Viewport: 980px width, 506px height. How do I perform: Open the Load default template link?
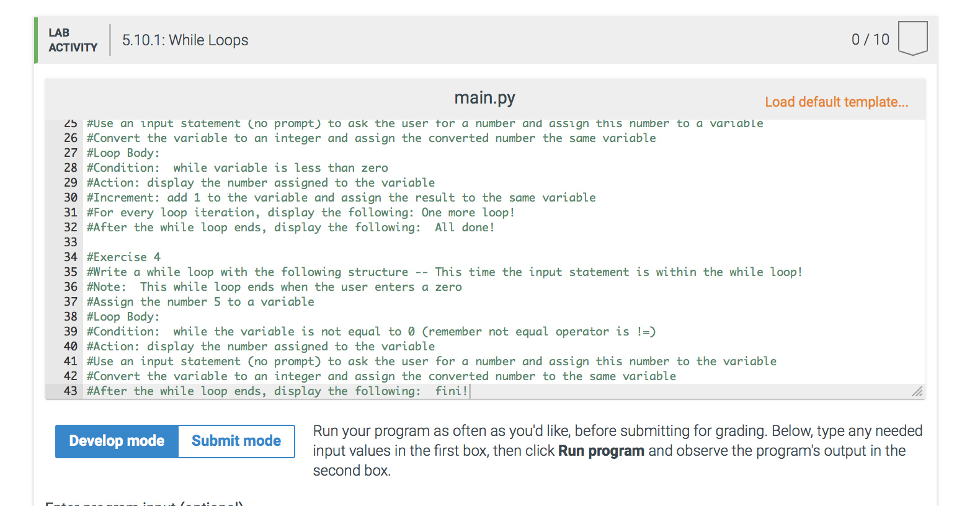[x=836, y=101]
